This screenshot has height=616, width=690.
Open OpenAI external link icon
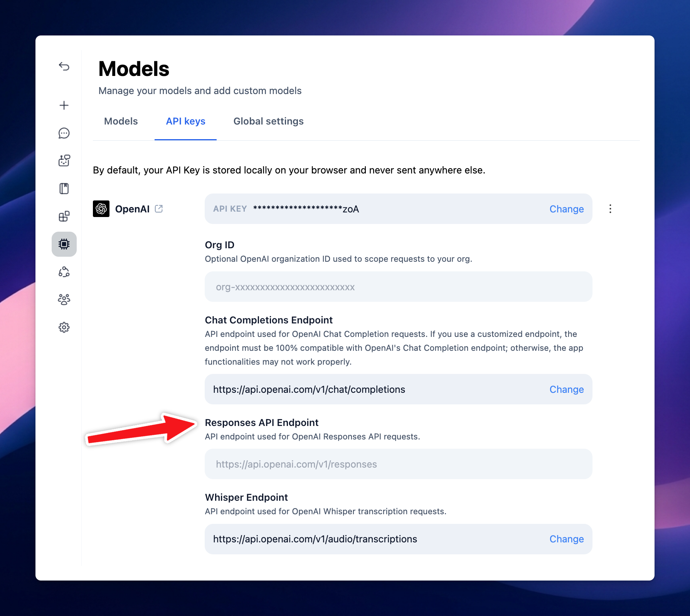[159, 209]
